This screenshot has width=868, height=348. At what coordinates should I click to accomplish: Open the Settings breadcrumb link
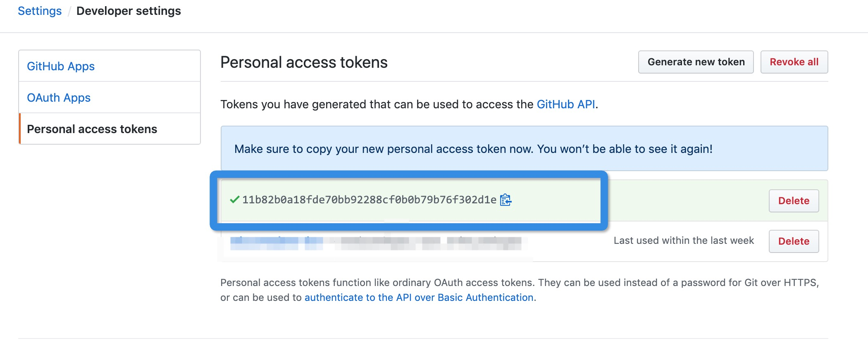[x=40, y=11]
